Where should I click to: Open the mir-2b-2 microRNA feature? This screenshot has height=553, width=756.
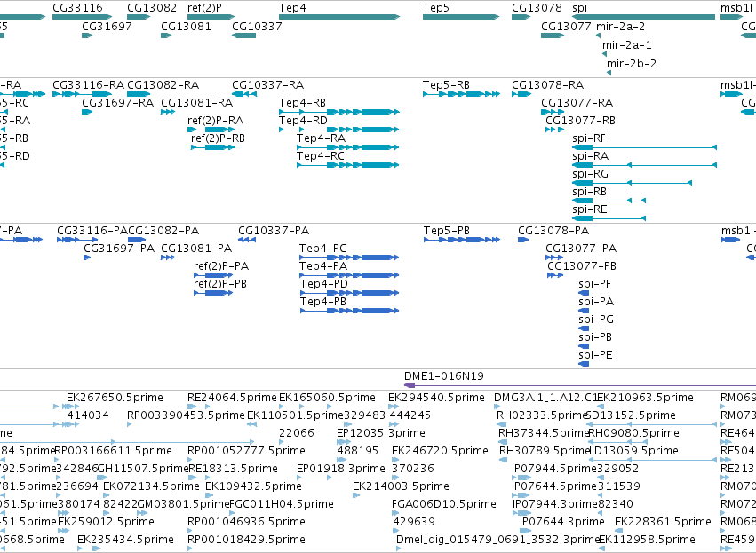(609, 73)
